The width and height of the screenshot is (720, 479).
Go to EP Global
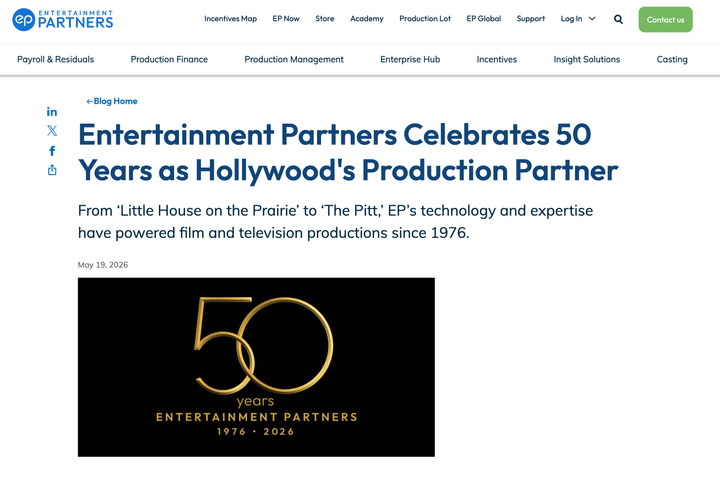point(484,18)
